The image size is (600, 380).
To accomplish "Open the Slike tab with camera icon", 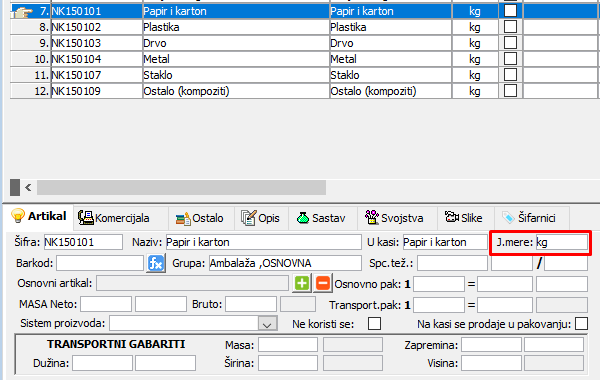I will point(464,218).
